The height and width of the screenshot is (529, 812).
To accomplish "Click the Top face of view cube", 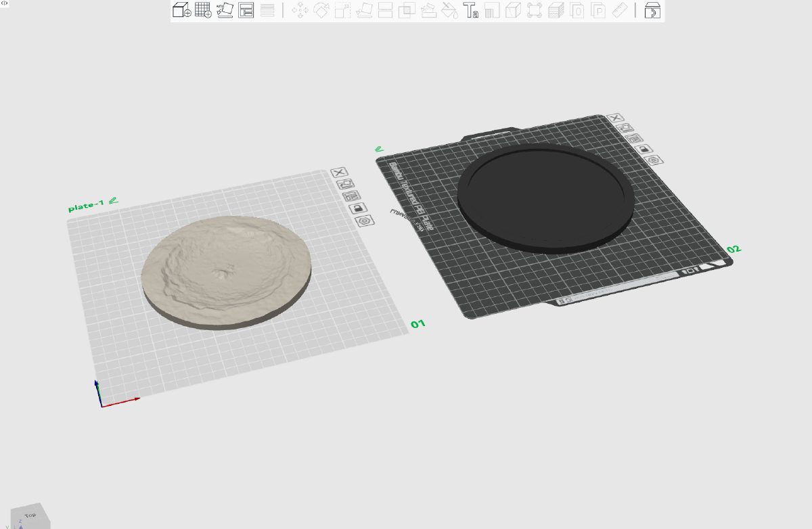I will point(30,515).
